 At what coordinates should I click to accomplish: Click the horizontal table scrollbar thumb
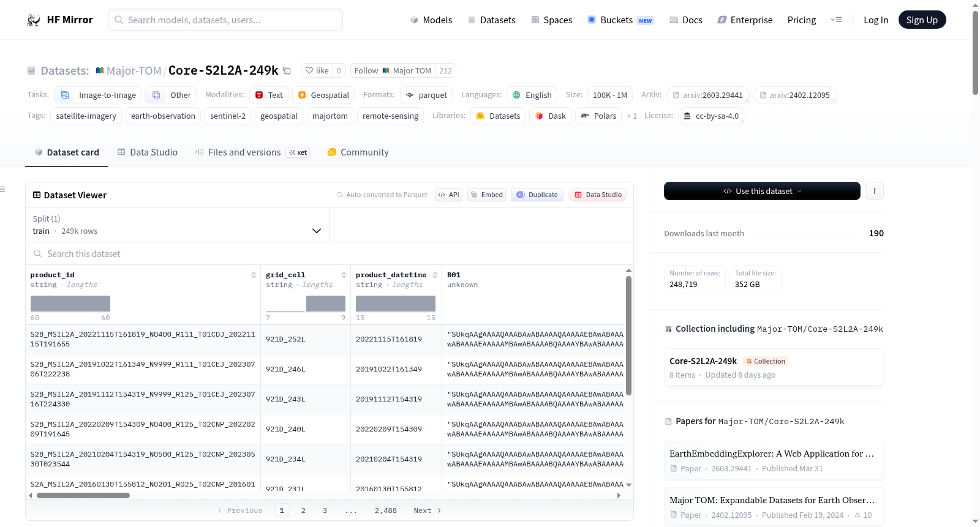pos(83,495)
